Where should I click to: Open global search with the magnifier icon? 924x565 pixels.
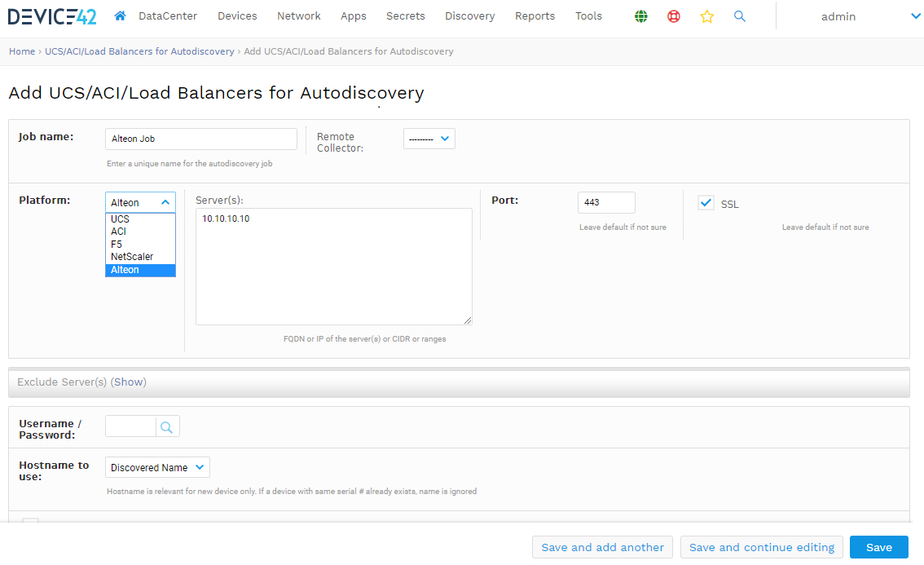739,15
